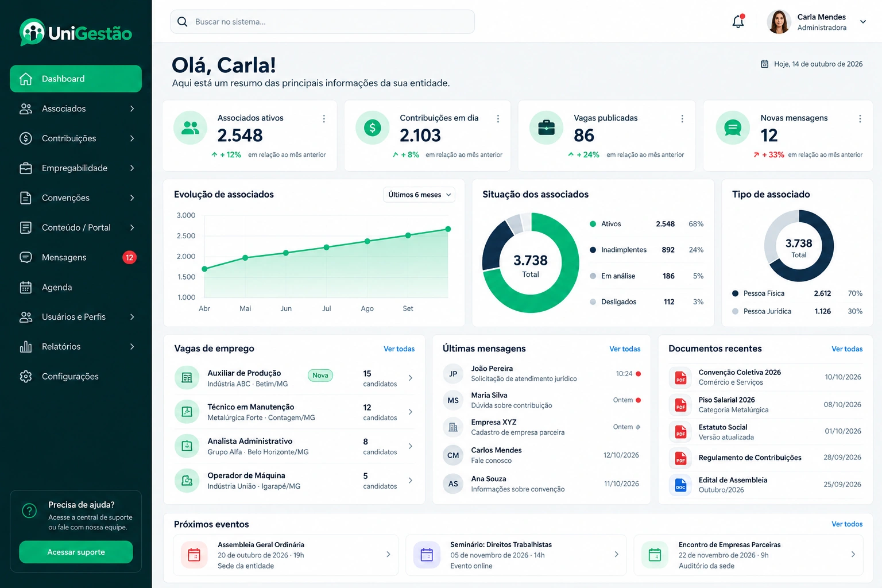Click the Acessar suporte button
The image size is (882, 588).
click(76, 552)
